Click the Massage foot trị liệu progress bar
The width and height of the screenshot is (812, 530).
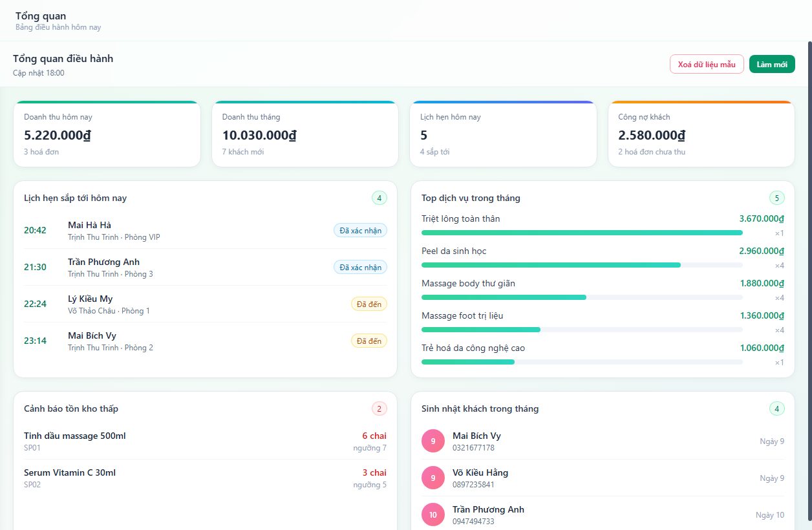582,330
